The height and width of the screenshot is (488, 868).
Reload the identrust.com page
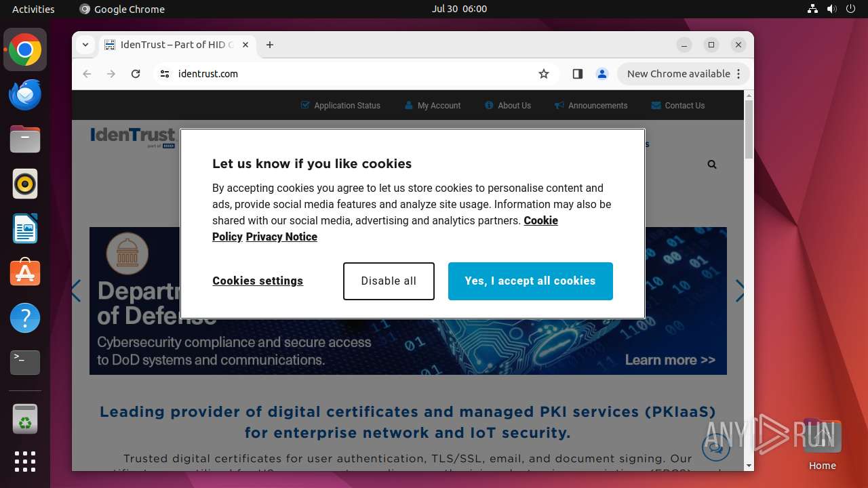pos(136,74)
